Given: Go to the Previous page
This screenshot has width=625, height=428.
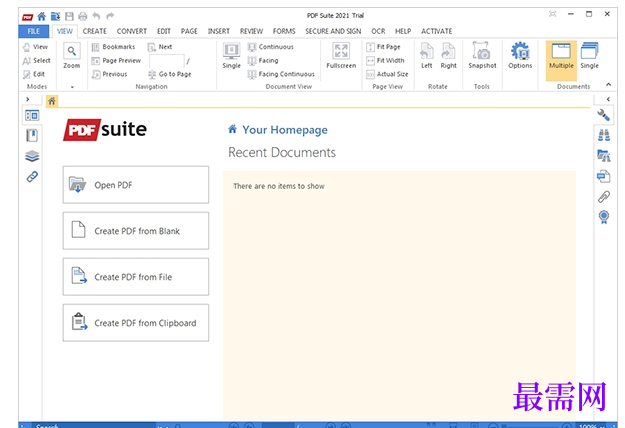Looking at the screenshot, I should click(x=110, y=74).
